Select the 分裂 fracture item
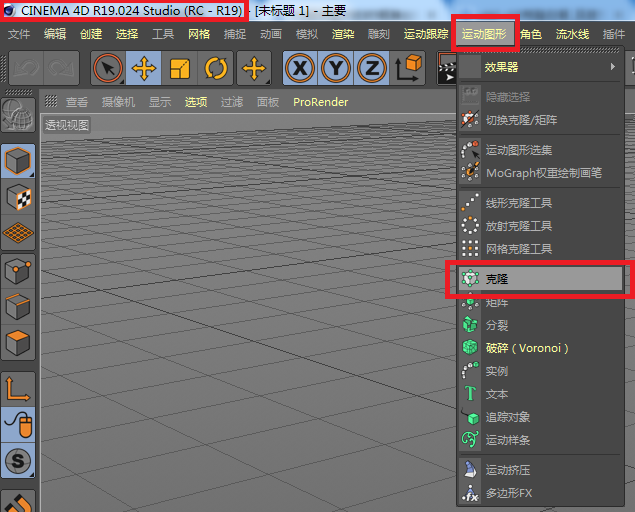The width and height of the screenshot is (635, 512). click(540, 325)
